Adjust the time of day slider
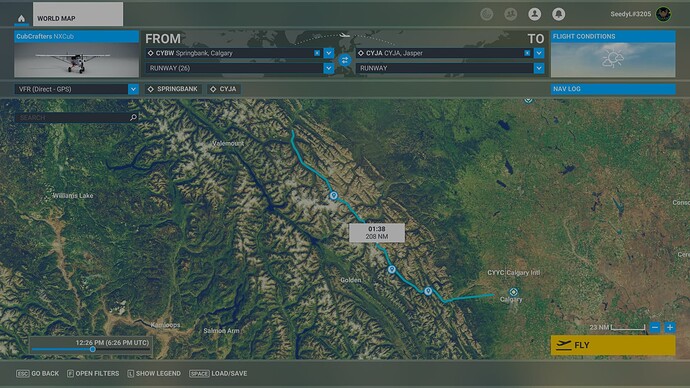690x388 pixels. coord(92,349)
